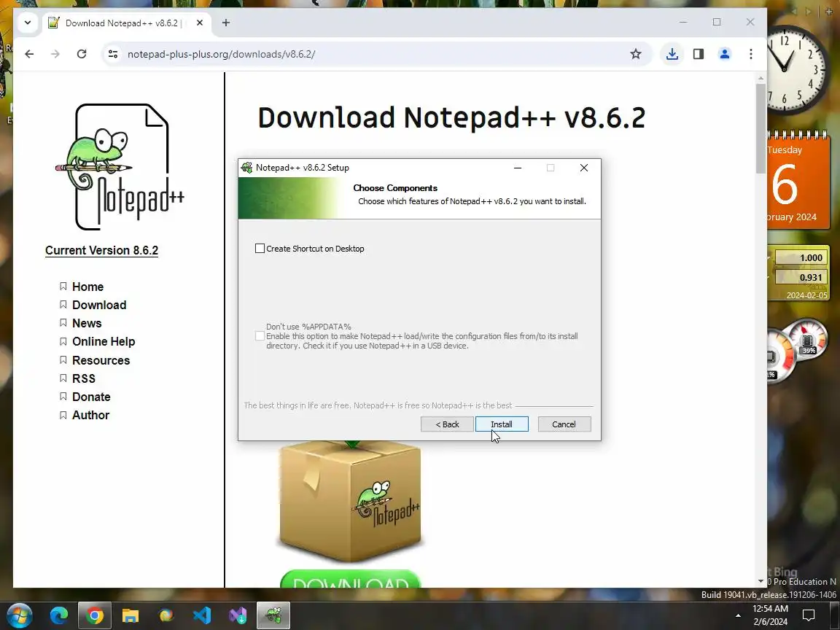This screenshot has width=840, height=630.
Task: Open the notification center icon
Action: click(x=809, y=615)
